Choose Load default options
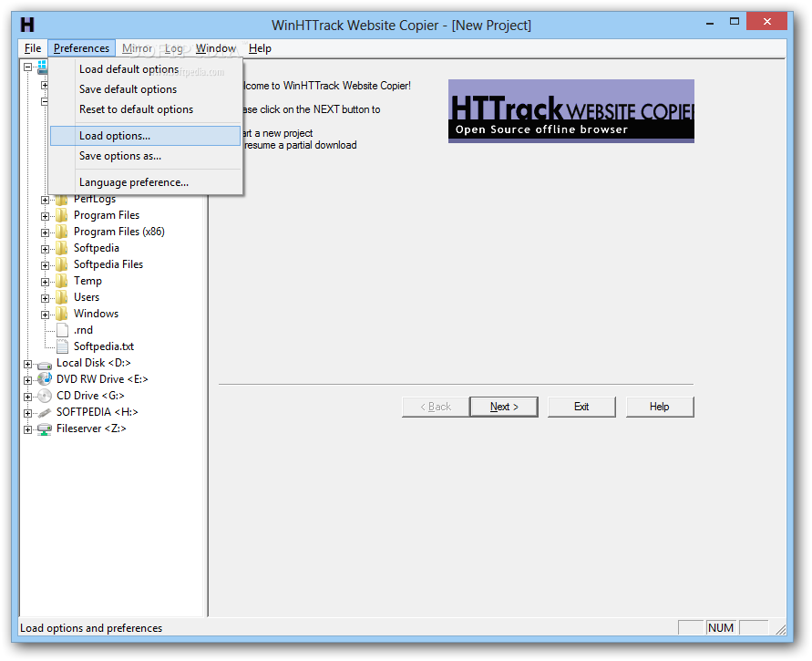The image size is (812, 661). tap(146, 69)
